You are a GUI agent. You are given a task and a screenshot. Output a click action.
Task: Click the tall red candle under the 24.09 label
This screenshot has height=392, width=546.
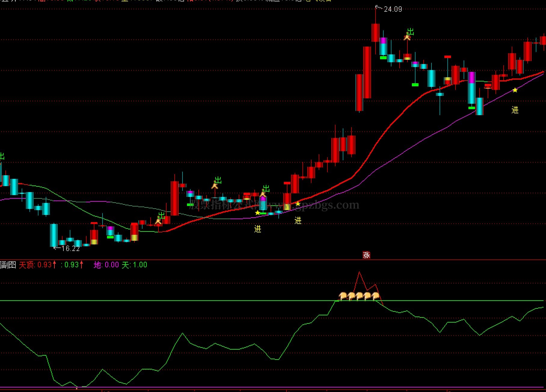pyautogui.click(x=375, y=32)
